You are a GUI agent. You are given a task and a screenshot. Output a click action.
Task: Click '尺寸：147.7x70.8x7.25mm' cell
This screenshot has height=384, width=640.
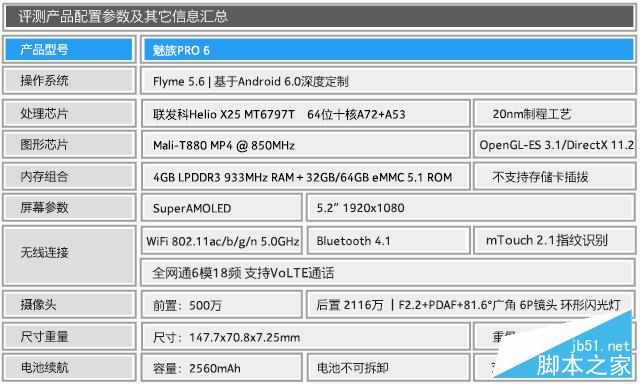[x=306, y=337]
